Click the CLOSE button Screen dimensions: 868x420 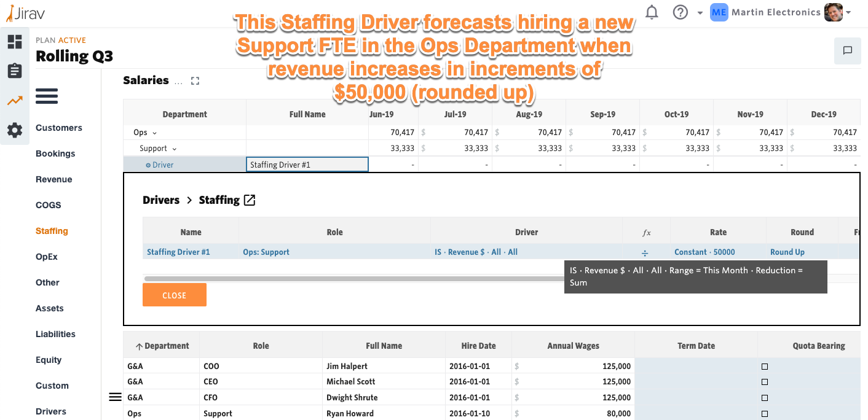174,295
